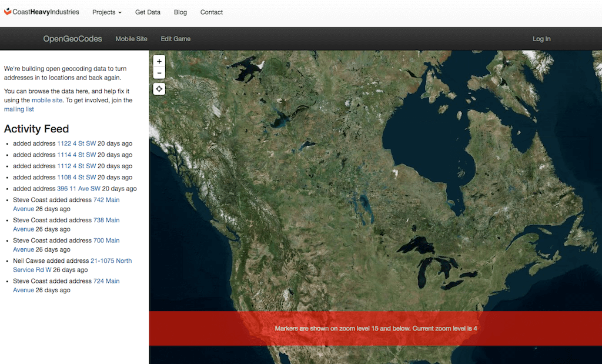Open address 742 Main Avenue
Viewport: 602px width, 364px height.
tap(106, 200)
